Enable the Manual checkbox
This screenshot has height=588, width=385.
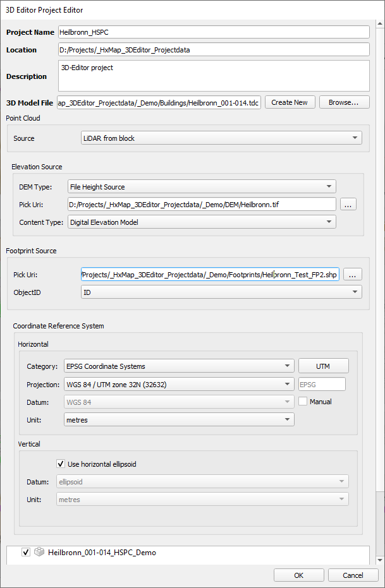click(x=303, y=402)
